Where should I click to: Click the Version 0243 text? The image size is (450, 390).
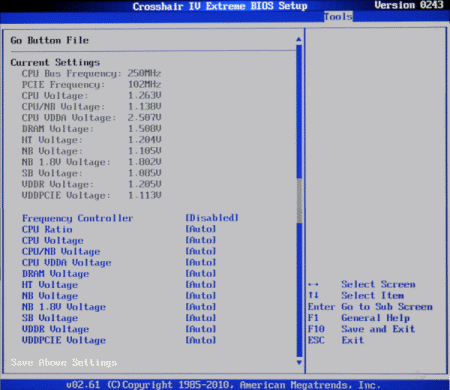pos(409,5)
